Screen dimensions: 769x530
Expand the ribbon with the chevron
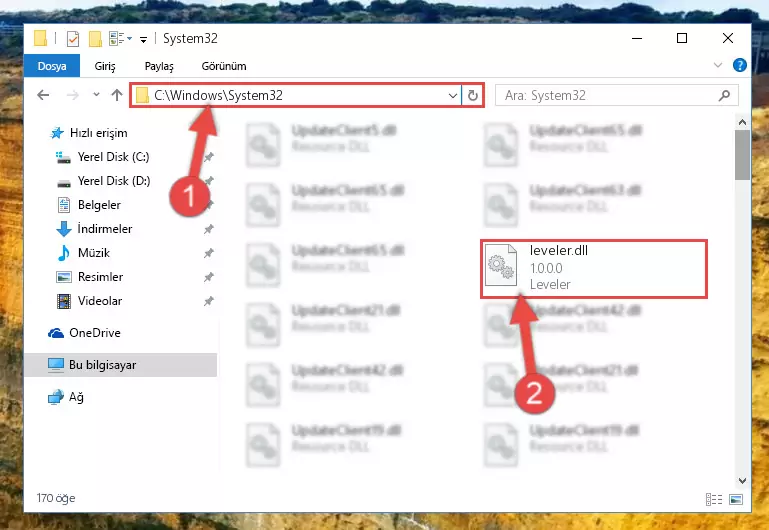pyautogui.click(x=718, y=65)
